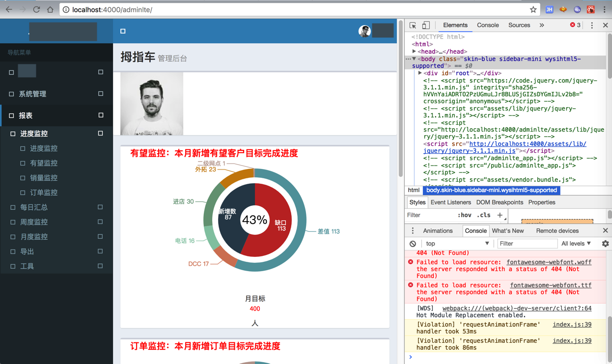Expand 导出 sidebar item
612x364 pixels.
coord(100,252)
